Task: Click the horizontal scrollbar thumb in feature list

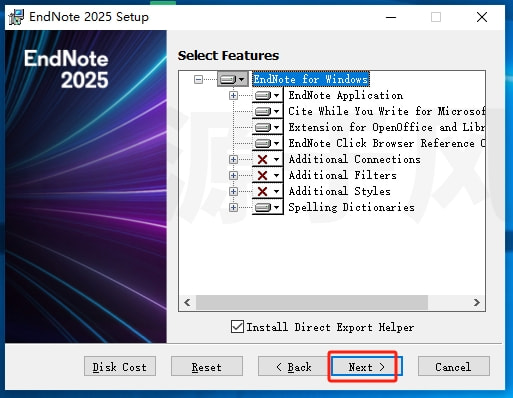Action: (x=312, y=302)
